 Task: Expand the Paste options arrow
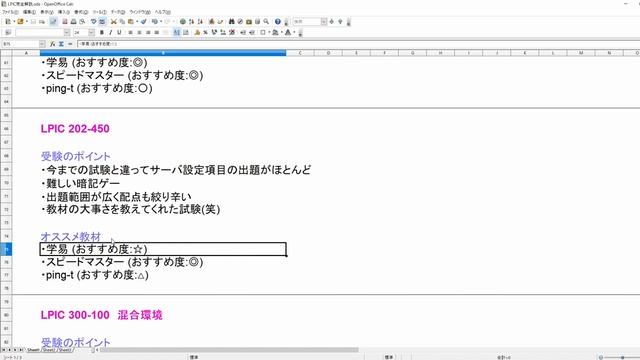[137, 22]
